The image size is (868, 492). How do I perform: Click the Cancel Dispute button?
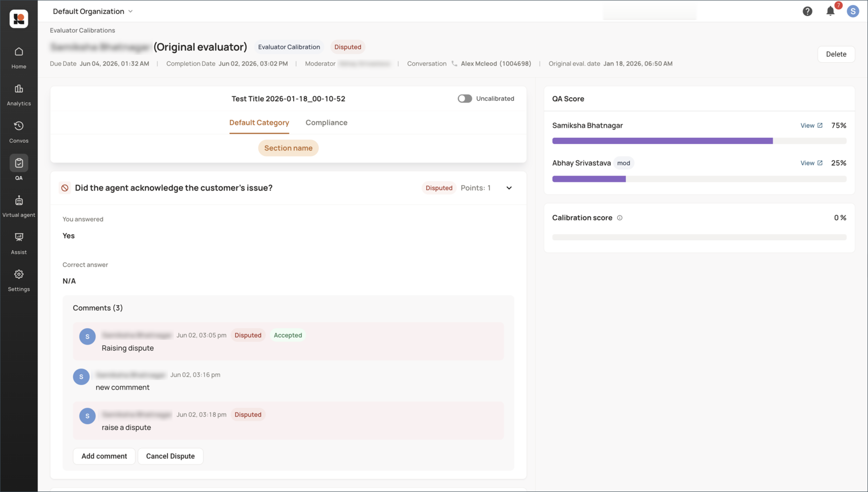pos(170,456)
